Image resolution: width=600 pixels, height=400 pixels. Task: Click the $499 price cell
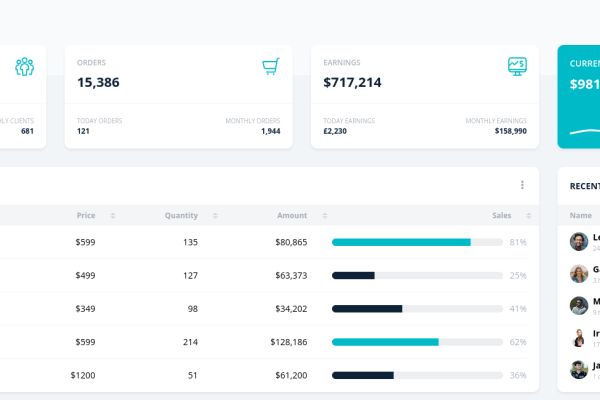pos(85,276)
